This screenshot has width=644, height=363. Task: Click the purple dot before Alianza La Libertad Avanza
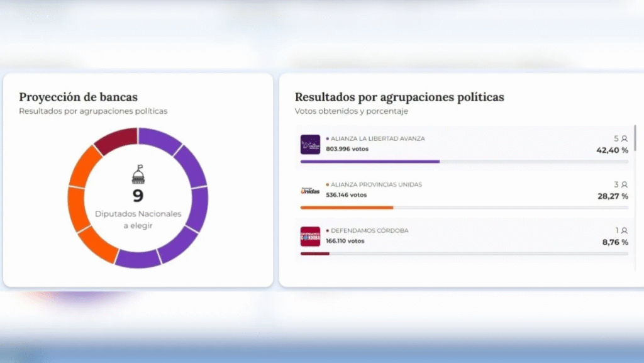(x=328, y=138)
